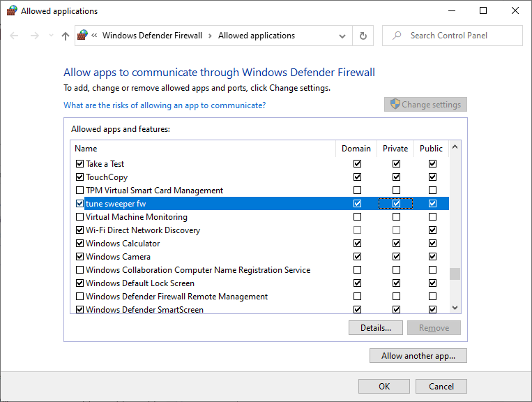Click the Change settings button
Screen dimensions: 532x402
425,105
